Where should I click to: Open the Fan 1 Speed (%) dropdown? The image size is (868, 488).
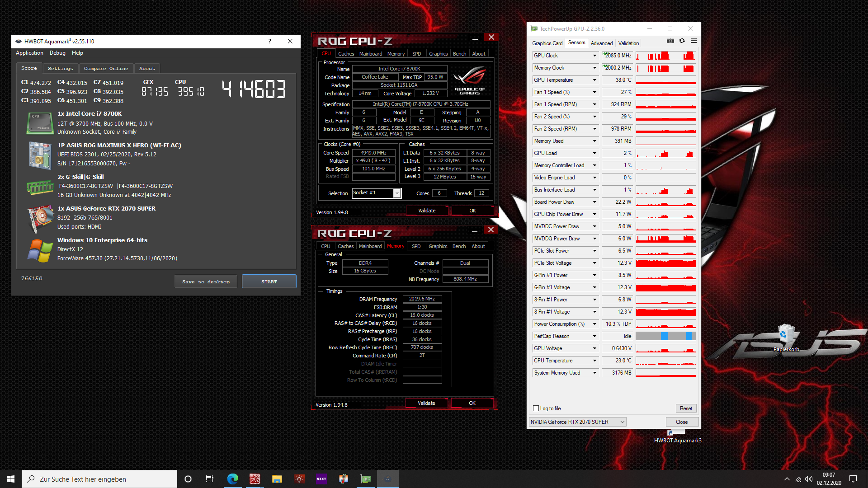pyautogui.click(x=594, y=92)
